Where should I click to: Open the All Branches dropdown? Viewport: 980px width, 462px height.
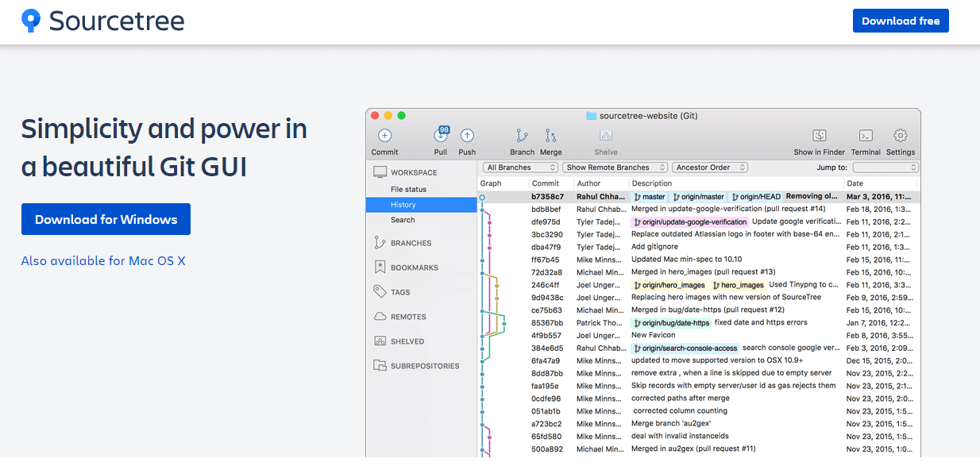click(x=519, y=167)
